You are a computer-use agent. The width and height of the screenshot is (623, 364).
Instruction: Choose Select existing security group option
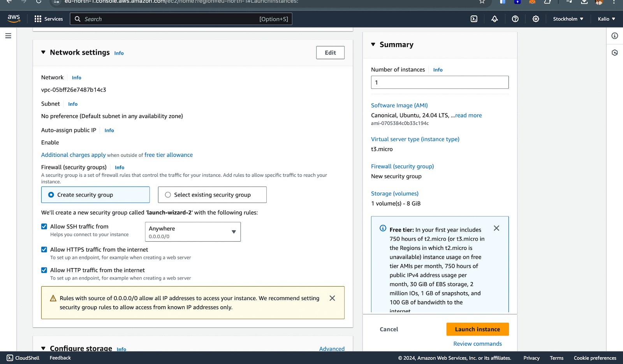(x=212, y=195)
